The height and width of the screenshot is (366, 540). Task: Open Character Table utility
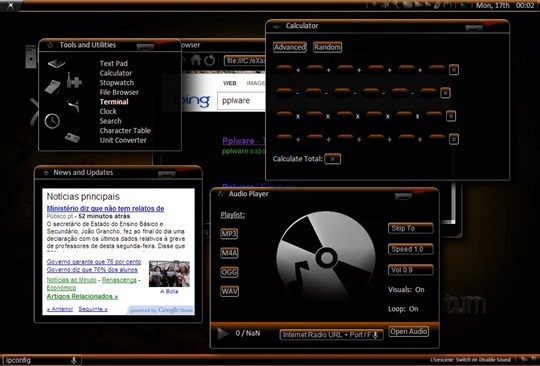(x=125, y=130)
